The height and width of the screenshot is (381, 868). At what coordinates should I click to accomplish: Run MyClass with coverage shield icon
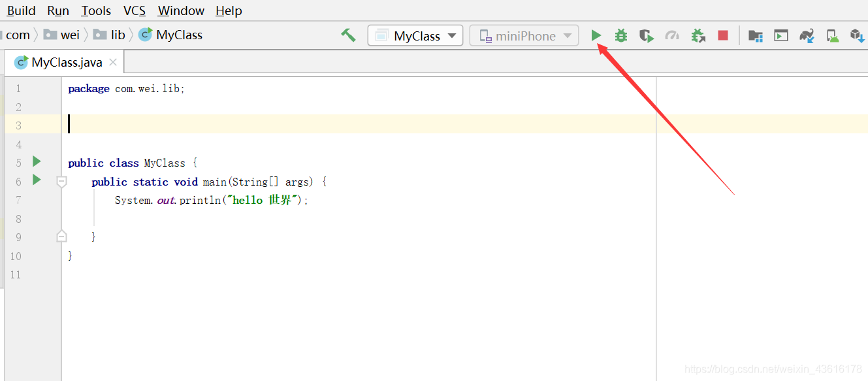[646, 35]
